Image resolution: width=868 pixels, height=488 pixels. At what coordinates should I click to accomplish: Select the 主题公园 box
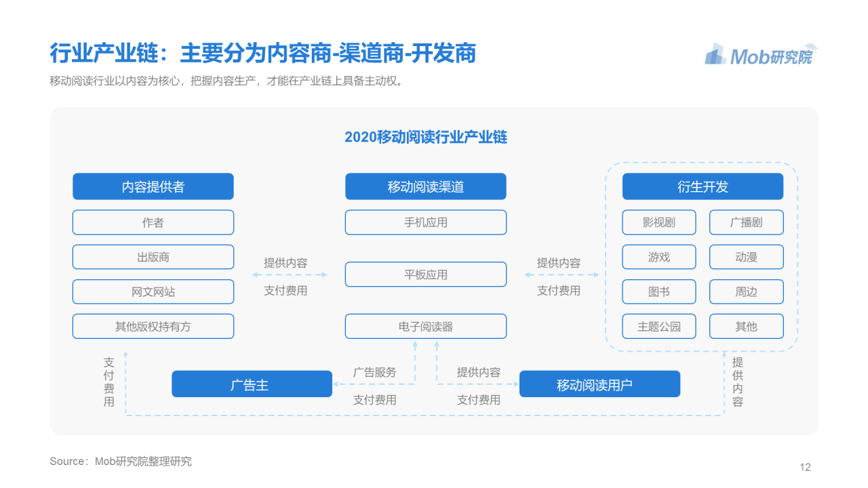click(x=659, y=326)
